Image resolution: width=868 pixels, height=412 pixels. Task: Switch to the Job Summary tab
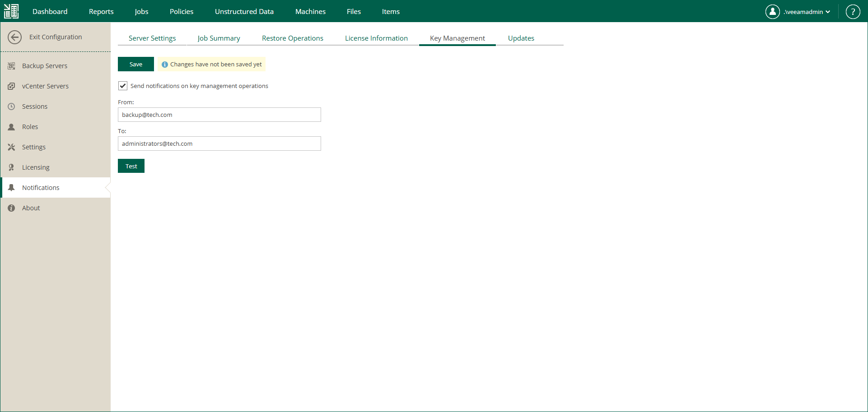click(219, 38)
